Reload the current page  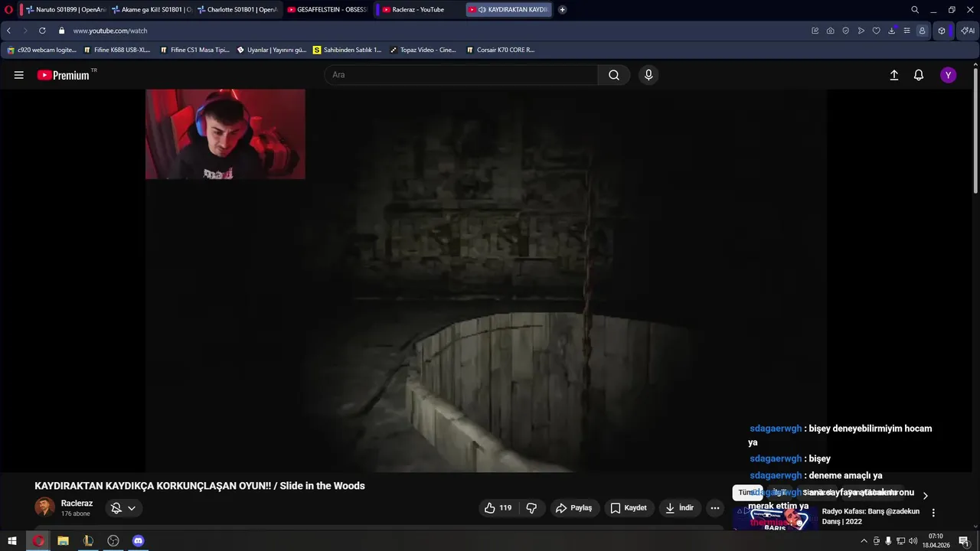pos(42,31)
